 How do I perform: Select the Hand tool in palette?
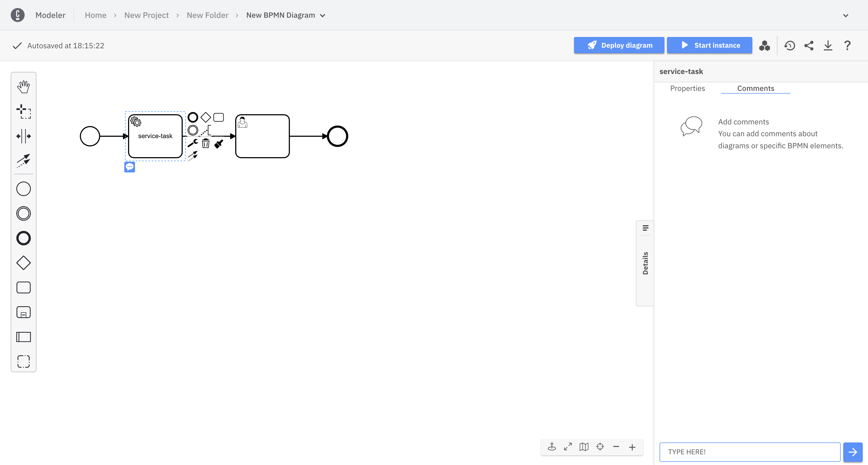23,87
